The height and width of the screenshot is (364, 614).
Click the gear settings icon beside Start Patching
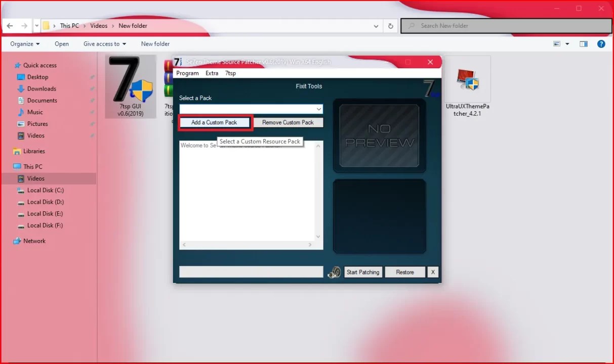click(334, 272)
